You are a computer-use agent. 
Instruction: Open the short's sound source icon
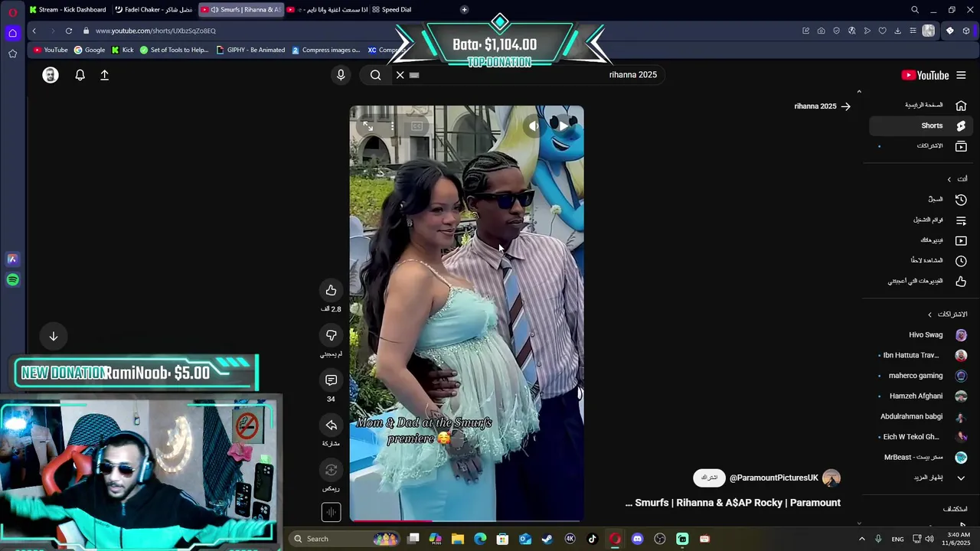click(x=331, y=512)
